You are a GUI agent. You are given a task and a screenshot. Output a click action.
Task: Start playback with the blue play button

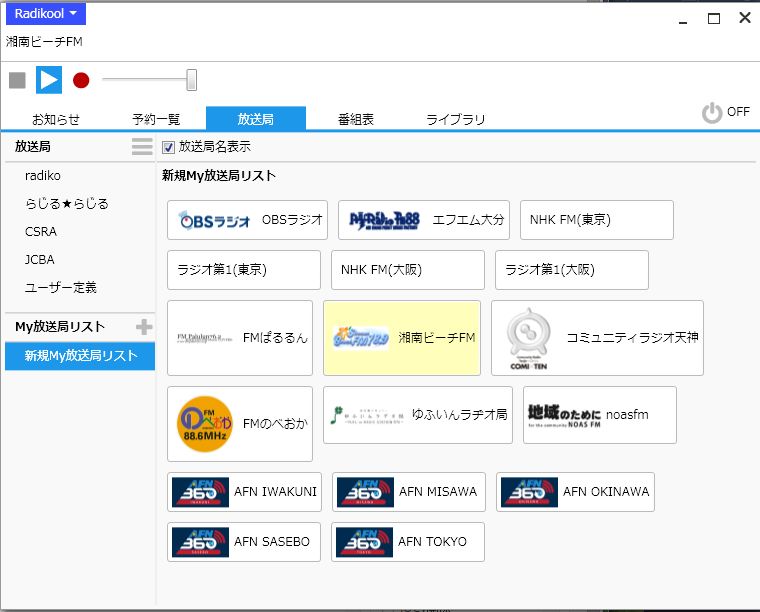pos(49,80)
